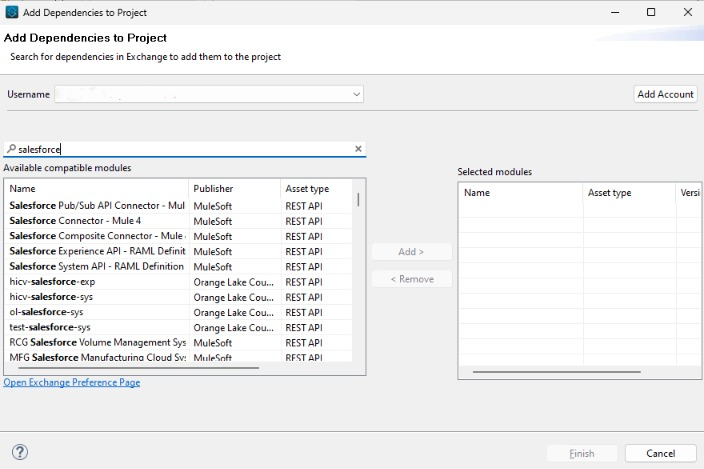Click the Add Account button

pyautogui.click(x=665, y=94)
